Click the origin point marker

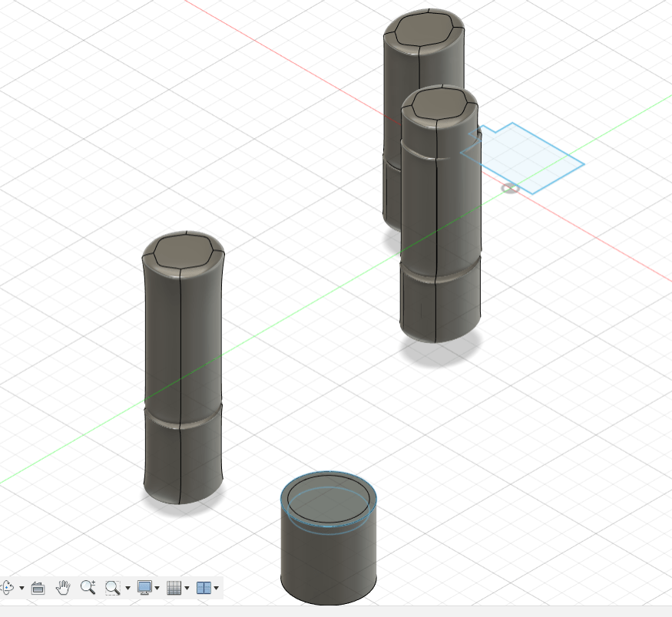point(510,187)
